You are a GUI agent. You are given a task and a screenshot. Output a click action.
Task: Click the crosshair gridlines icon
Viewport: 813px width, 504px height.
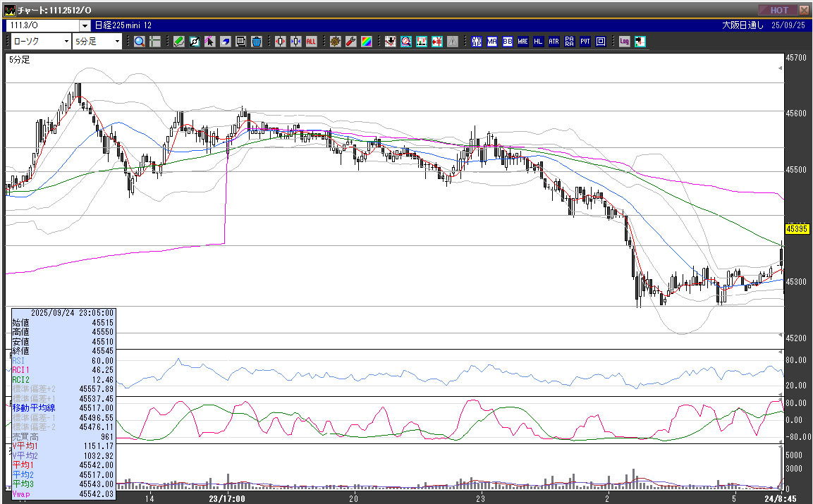(x=155, y=42)
